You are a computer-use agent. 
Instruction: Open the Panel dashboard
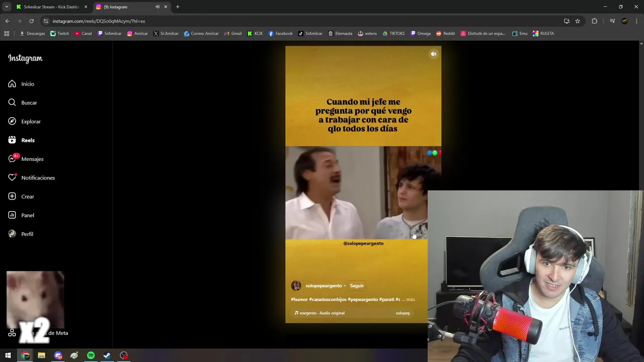click(21, 215)
